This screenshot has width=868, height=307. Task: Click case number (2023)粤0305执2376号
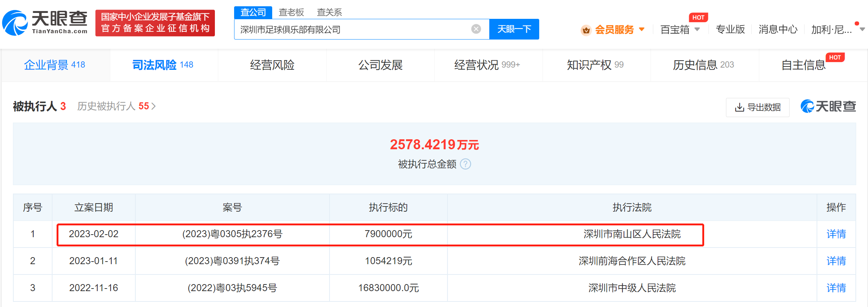coord(232,234)
